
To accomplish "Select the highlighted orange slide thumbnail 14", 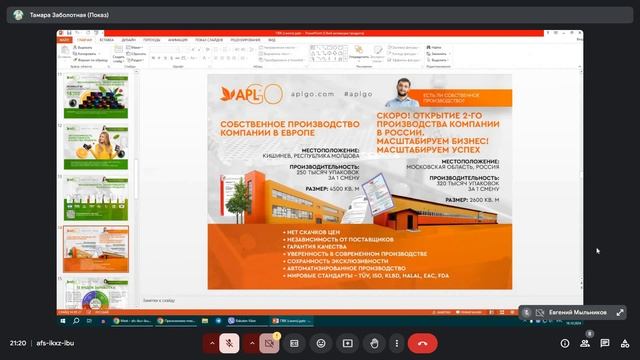I will point(96,249).
